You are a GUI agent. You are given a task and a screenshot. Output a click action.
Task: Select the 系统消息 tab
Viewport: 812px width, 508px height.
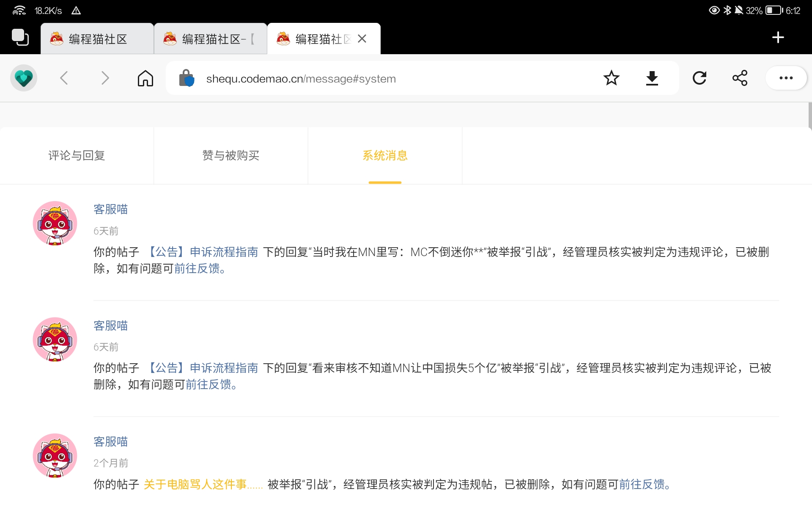(385, 155)
